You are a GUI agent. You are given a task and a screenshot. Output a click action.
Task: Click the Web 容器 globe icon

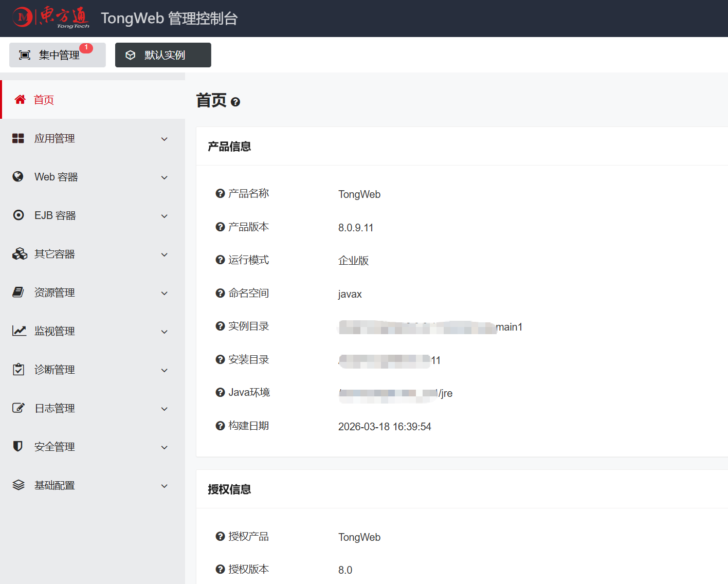click(18, 177)
